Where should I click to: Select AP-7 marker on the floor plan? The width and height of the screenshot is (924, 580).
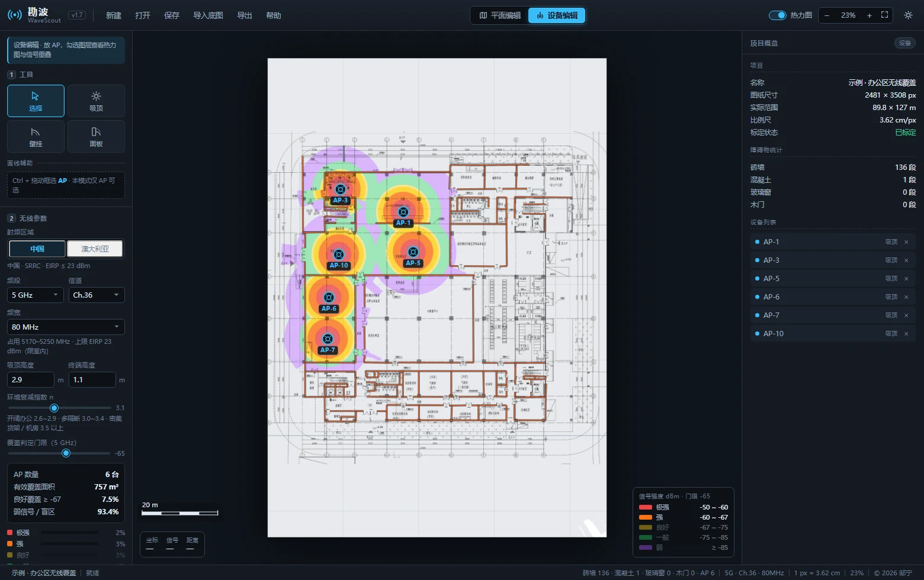[x=328, y=339]
